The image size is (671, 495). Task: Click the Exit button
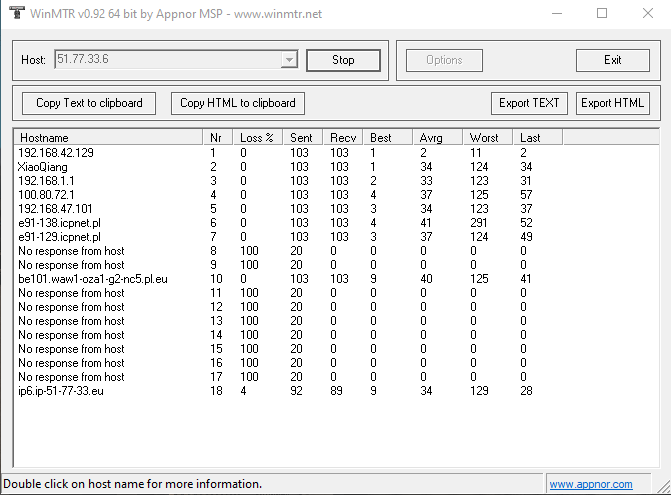coord(612,60)
